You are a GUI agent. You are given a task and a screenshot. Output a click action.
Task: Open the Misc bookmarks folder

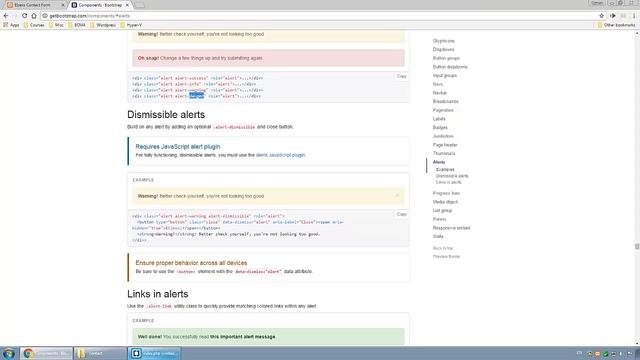[x=56, y=25]
